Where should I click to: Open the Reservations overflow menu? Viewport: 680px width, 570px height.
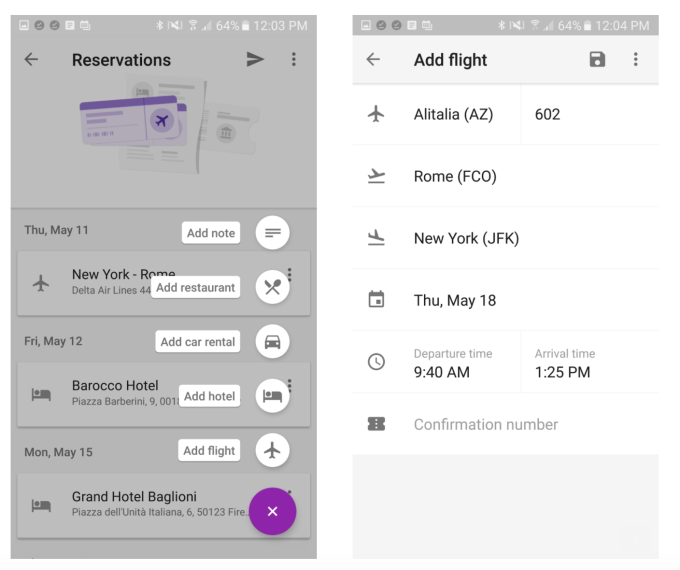tap(294, 59)
